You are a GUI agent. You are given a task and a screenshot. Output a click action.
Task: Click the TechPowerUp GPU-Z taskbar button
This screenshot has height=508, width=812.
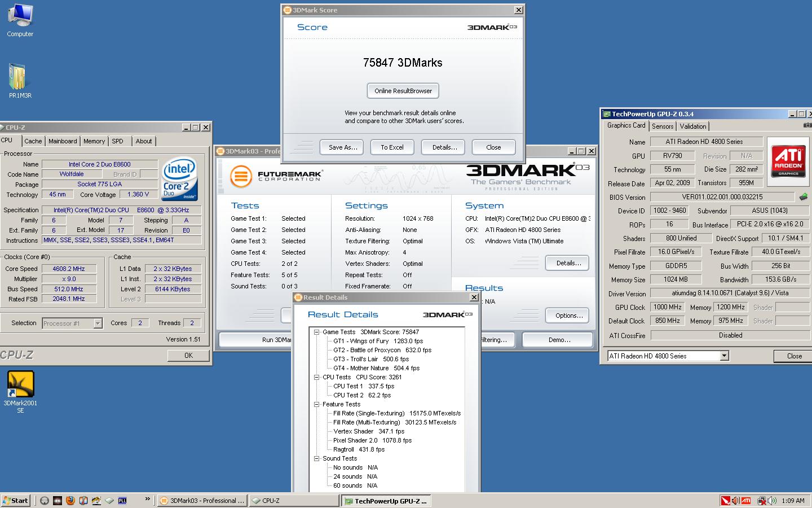[386, 501]
